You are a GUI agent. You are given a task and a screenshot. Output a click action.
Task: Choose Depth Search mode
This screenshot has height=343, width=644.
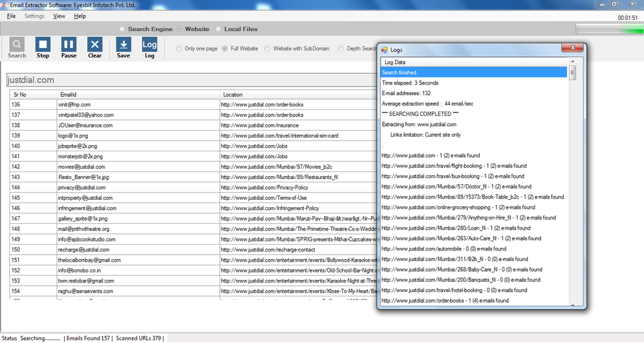click(x=357, y=49)
